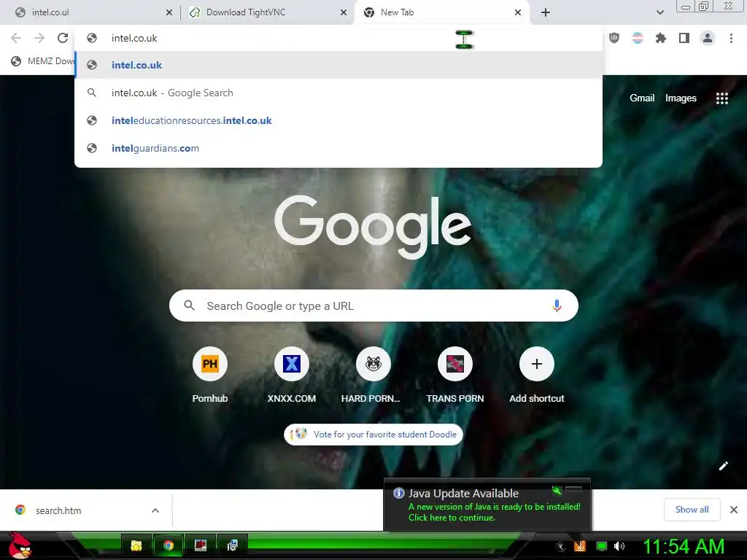The image size is (747, 560).
Task: Click the striped flag extension icon
Action: tap(638, 38)
